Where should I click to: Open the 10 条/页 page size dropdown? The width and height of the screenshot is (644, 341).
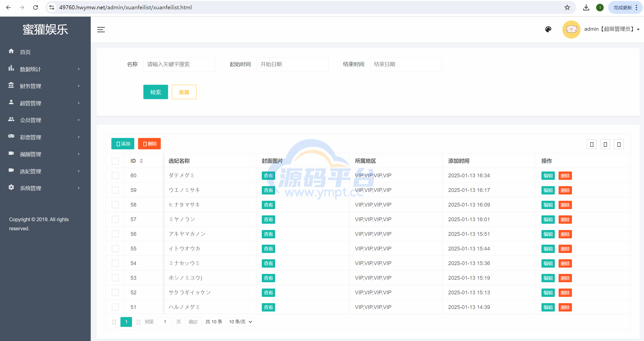[240, 322]
